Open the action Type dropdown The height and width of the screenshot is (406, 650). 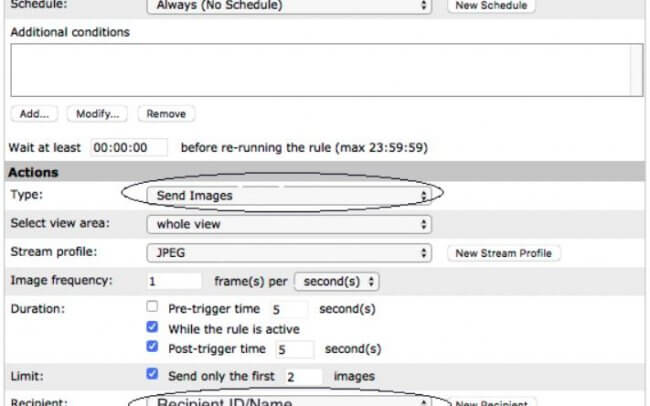coord(289,195)
